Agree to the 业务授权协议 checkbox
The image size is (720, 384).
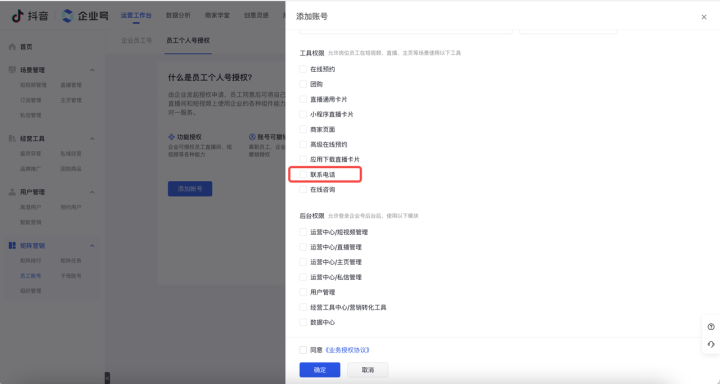[303, 350]
